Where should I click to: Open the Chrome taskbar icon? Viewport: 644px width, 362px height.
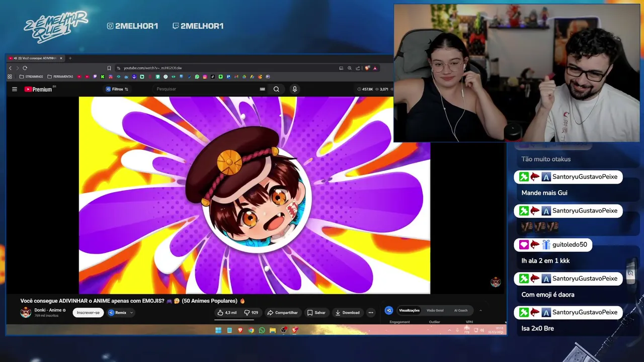(251, 330)
